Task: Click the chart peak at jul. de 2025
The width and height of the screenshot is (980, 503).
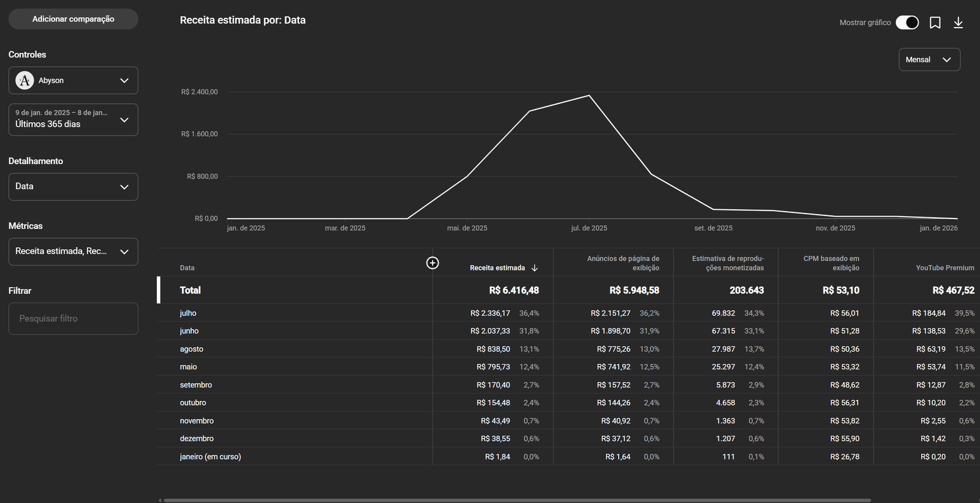Action: pyautogui.click(x=589, y=95)
